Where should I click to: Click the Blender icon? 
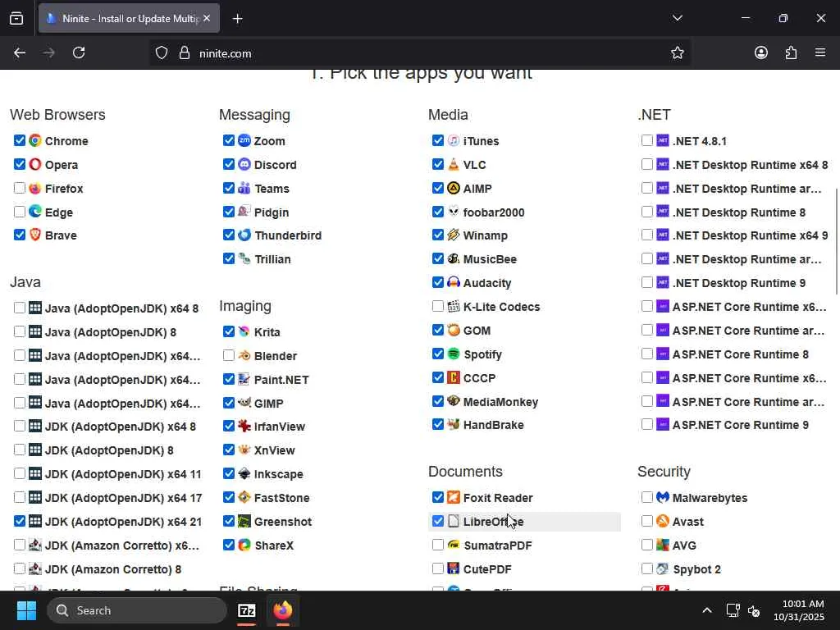(244, 355)
